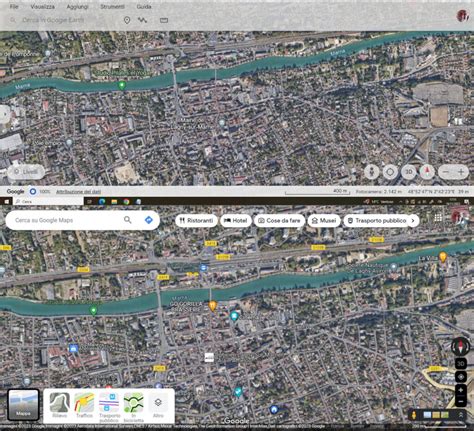Viewport: 474px width, 431px height.
Task: Open Microsoft Edge from the taskbar
Action: tap(102, 201)
